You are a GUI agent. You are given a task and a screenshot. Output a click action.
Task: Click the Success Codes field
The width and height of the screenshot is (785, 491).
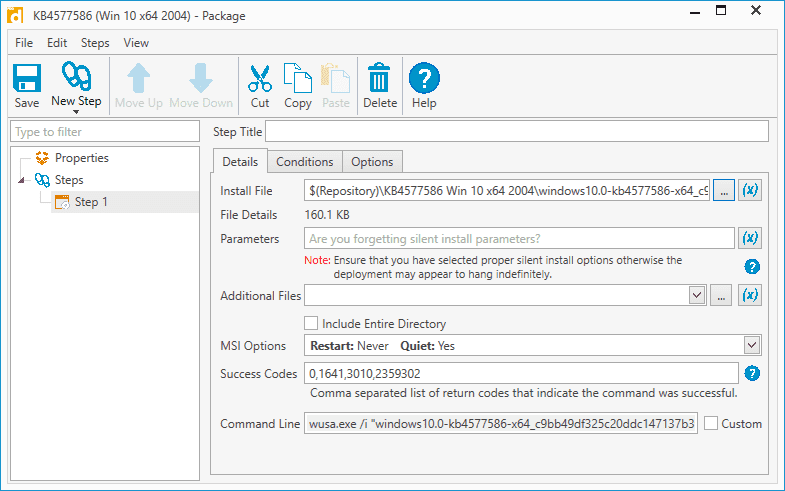[521, 373]
